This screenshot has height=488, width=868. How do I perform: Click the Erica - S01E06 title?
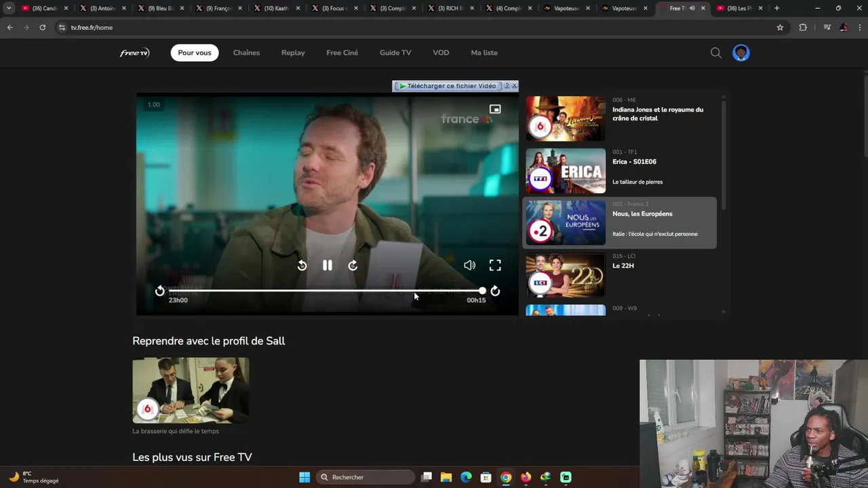coord(634,162)
